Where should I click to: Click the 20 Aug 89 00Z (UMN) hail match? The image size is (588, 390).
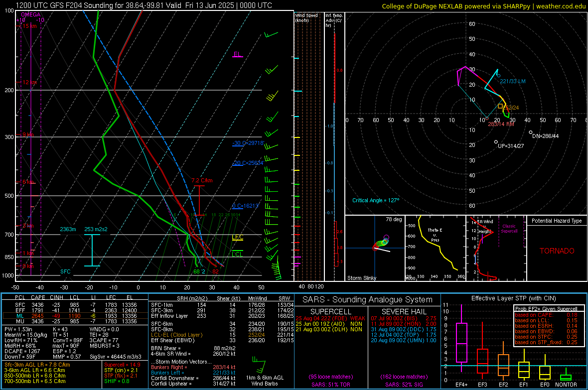pyautogui.click(x=404, y=341)
